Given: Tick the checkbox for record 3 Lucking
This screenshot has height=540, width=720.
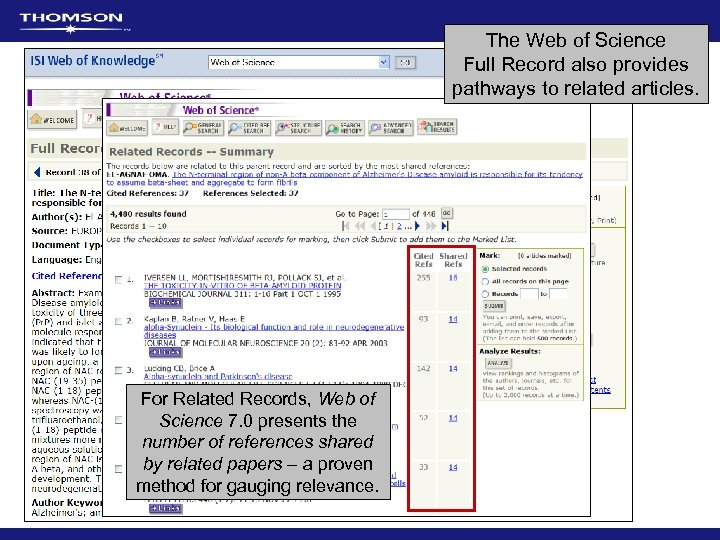Looking at the screenshot, I should [118, 370].
